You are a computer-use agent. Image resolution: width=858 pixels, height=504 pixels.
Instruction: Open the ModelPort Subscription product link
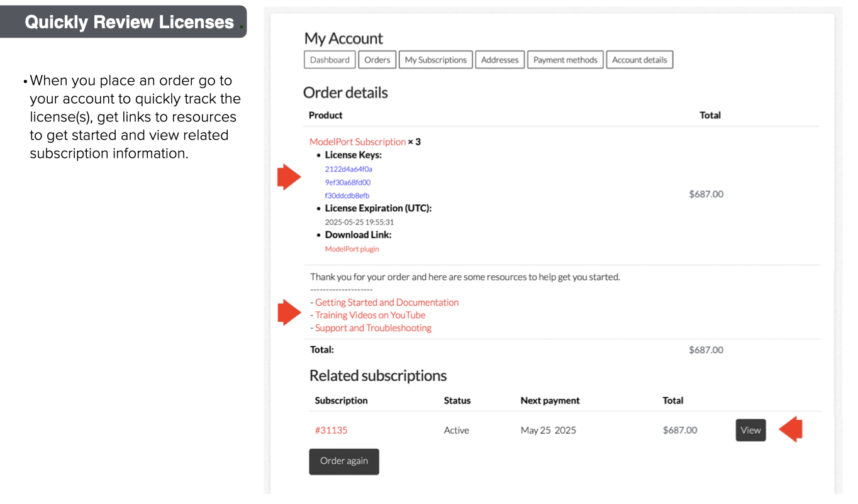point(357,142)
